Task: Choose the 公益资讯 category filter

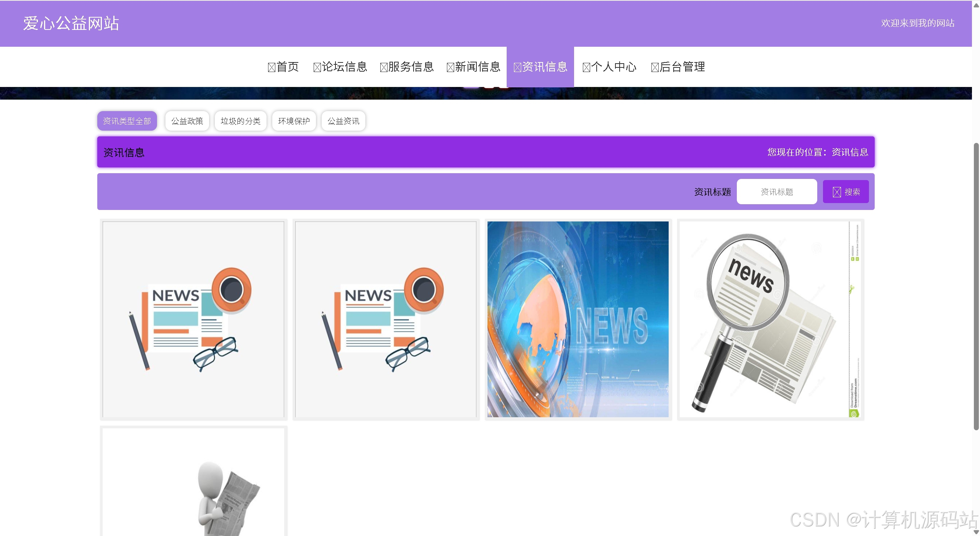Action: (x=344, y=121)
